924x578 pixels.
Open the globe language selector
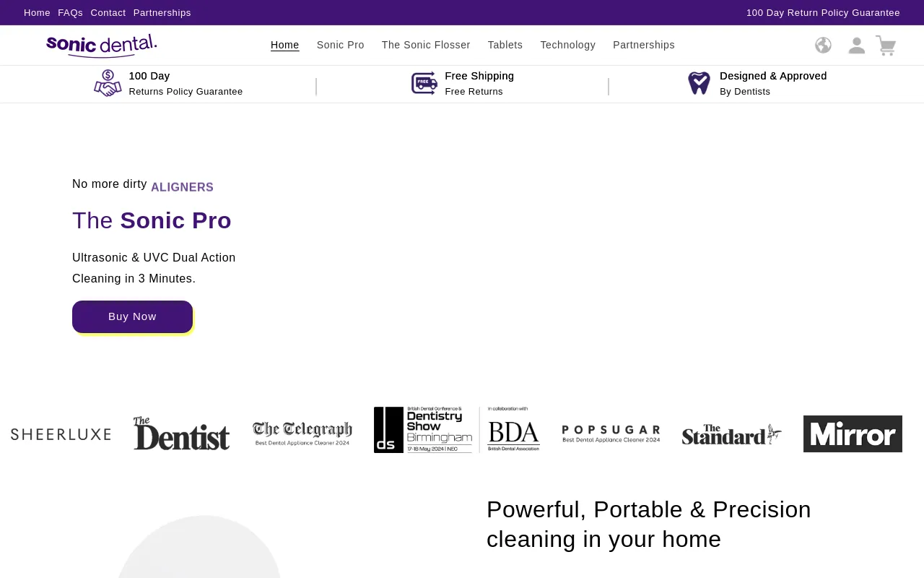click(x=823, y=46)
